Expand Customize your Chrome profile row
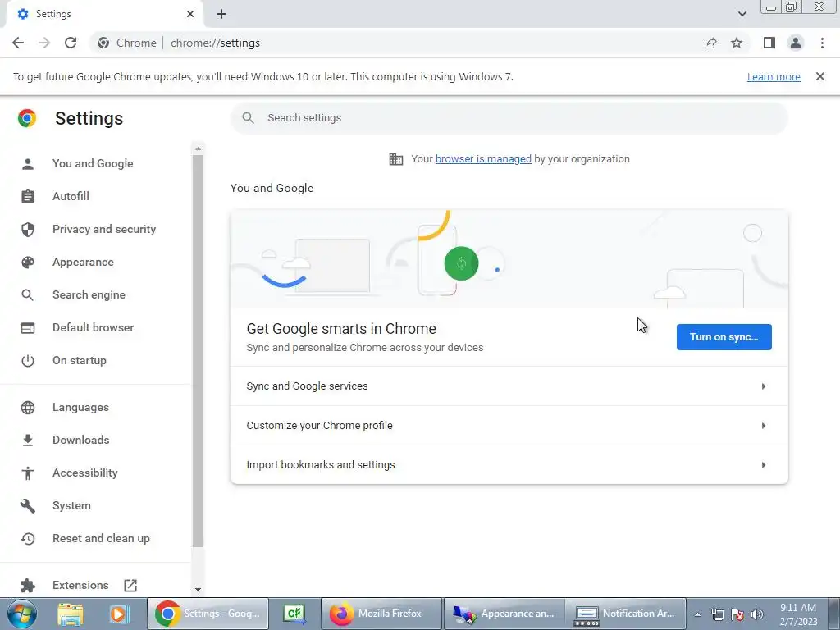This screenshot has height=630, width=840. [x=509, y=426]
